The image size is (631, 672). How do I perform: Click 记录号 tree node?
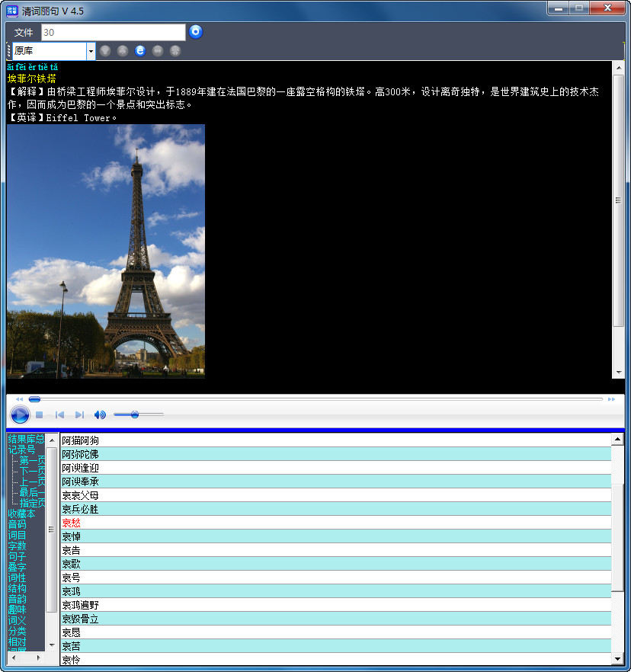tap(21, 450)
